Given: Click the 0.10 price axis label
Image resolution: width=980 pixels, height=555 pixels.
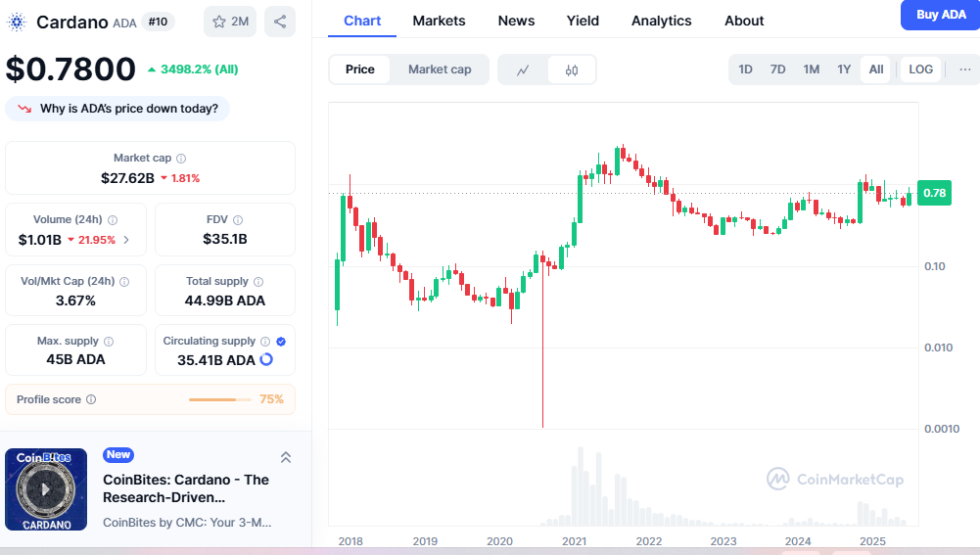Looking at the screenshot, I should click(935, 266).
